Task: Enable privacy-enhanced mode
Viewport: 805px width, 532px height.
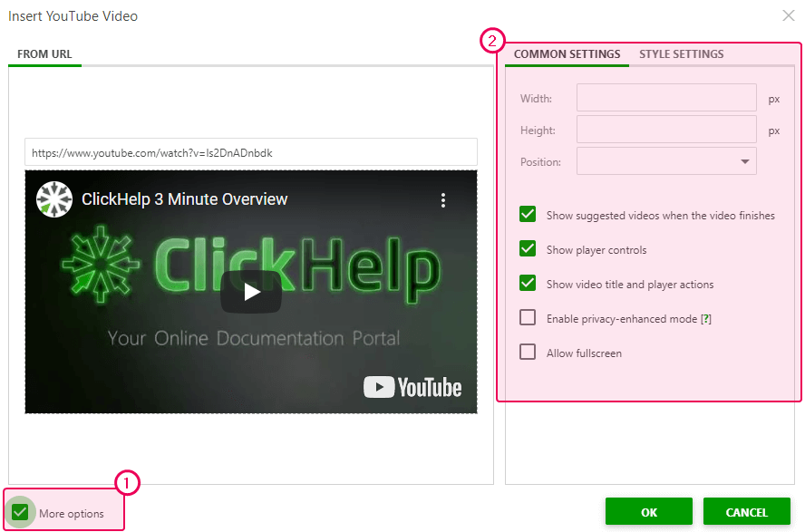Action: coord(527,317)
